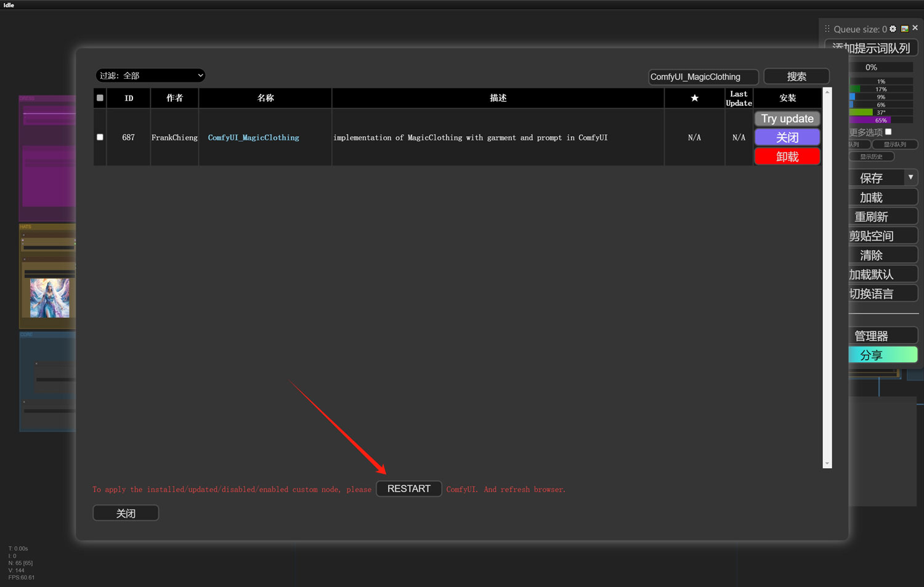
Task: Click the 切换语言 switch language button
Action: [883, 294]
